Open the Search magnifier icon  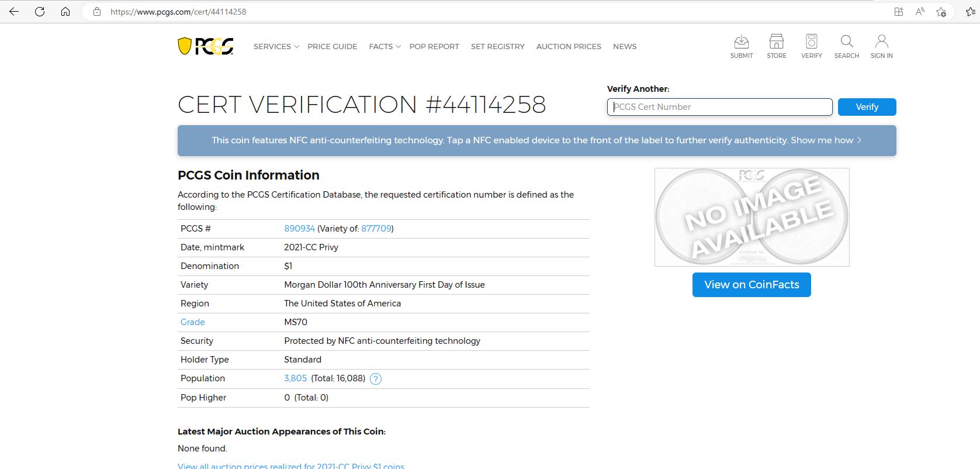847,46
